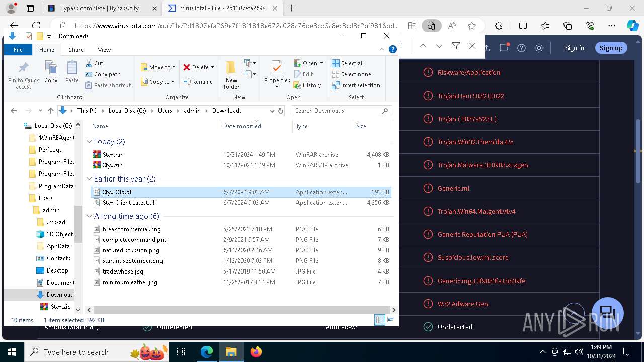Open address bar history dropdown
This screenshot has width=644, height=362.
pos(272,111)
